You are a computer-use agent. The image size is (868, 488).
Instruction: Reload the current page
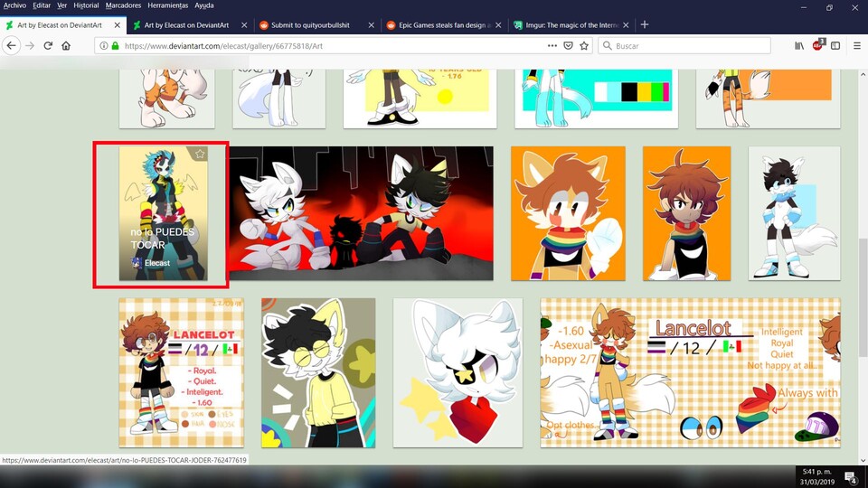pos(47,45)
